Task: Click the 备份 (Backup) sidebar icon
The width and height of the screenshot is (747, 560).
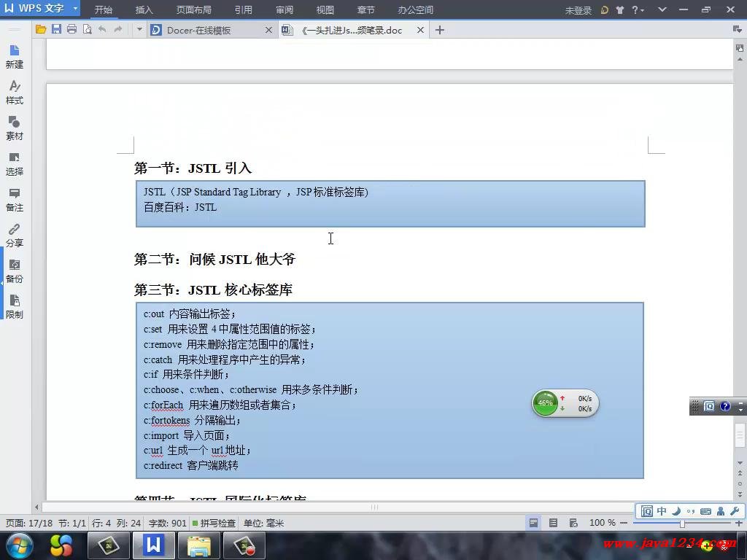Action: 15,271
